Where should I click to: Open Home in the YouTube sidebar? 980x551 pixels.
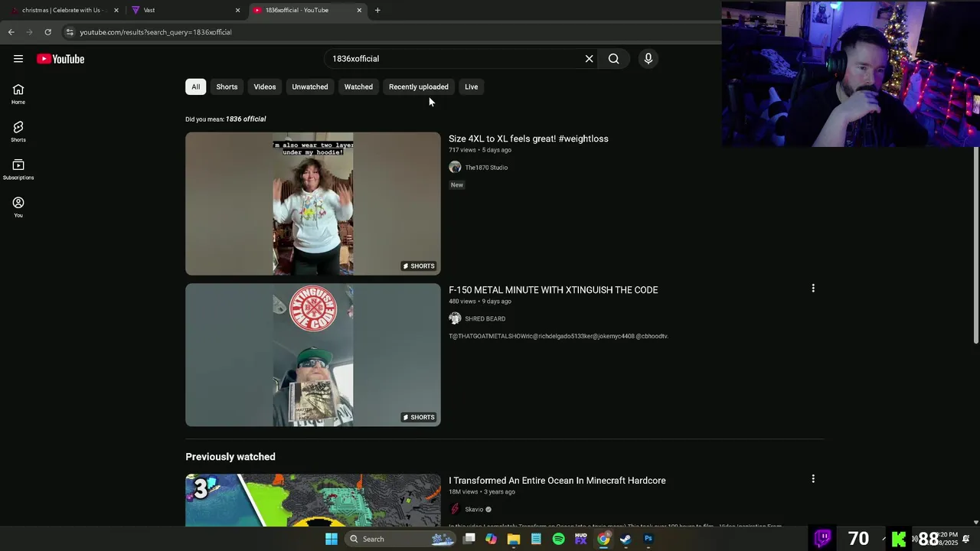(18, 94)
